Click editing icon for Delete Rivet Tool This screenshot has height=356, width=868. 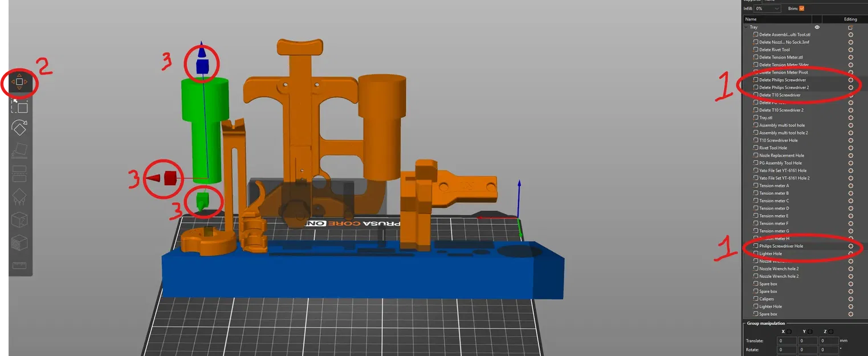pos(850,50)
